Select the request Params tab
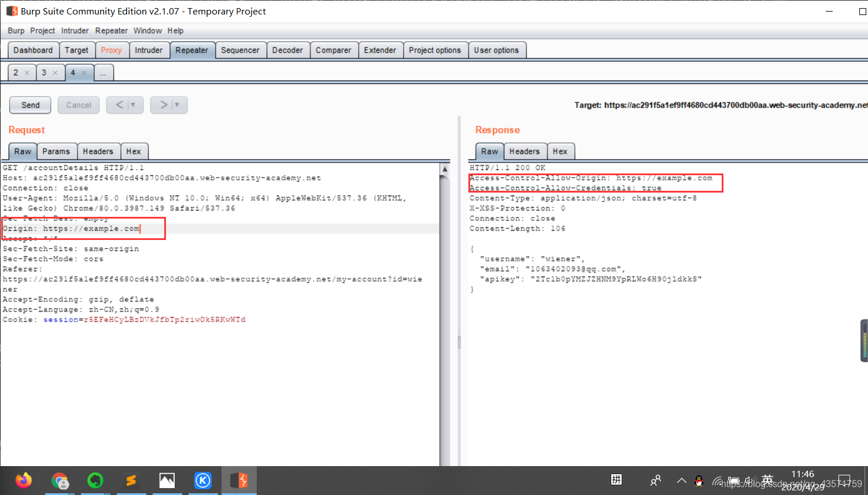868x495 pixels. click(x=56, y=152)
